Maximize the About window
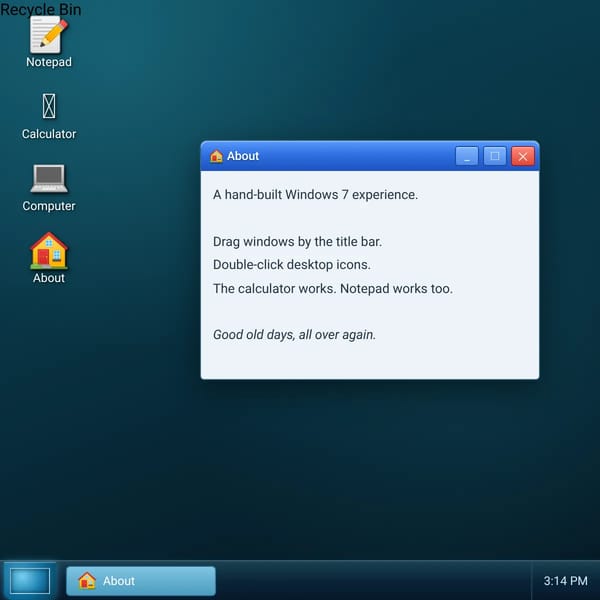 point(494,156)
